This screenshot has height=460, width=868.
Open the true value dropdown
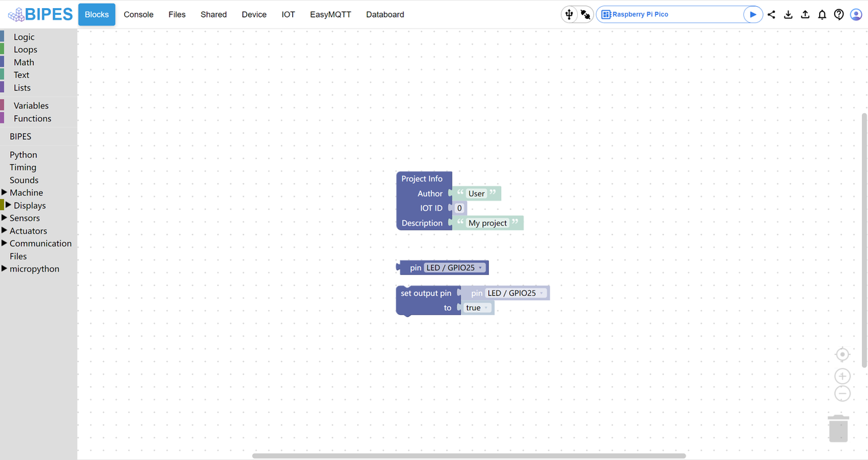point(477,308)
